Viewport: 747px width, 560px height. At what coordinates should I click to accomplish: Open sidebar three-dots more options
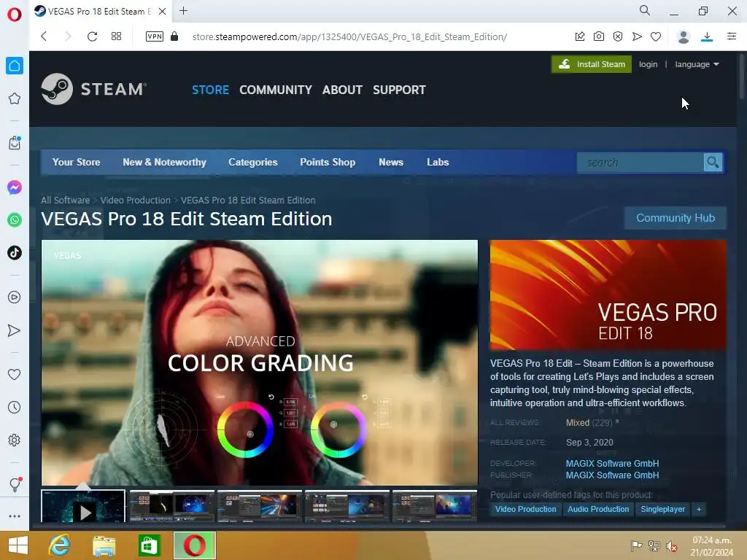pos(15,516)
